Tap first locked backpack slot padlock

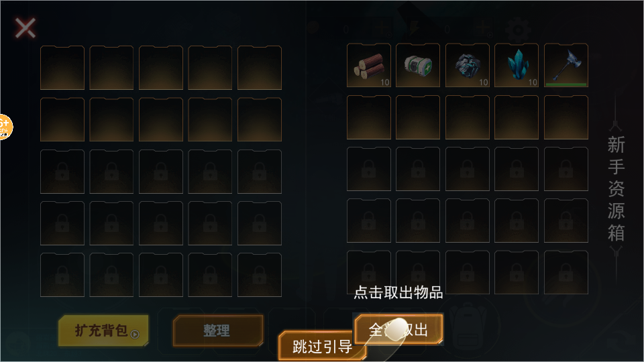(62, 171)
